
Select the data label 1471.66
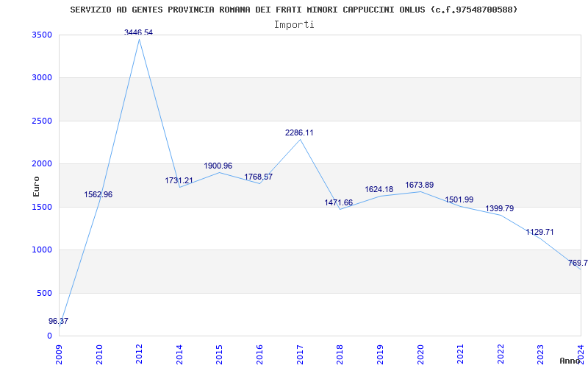[339, 203]
